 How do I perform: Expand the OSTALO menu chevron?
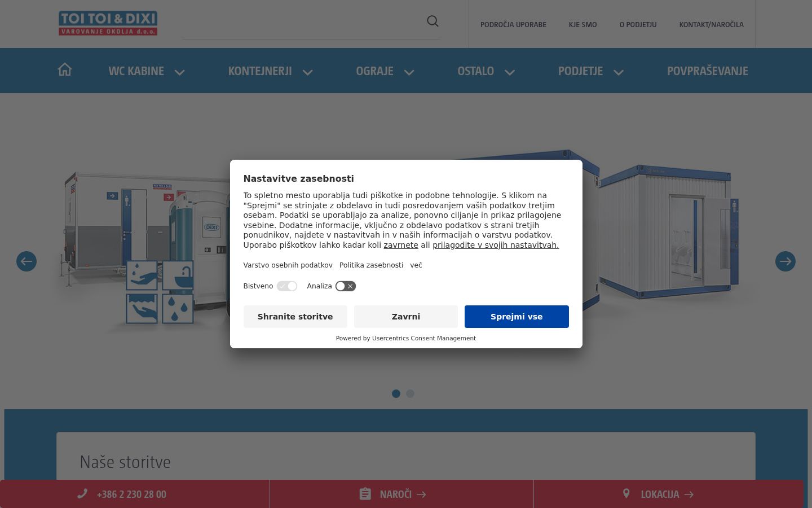point(510,72)
